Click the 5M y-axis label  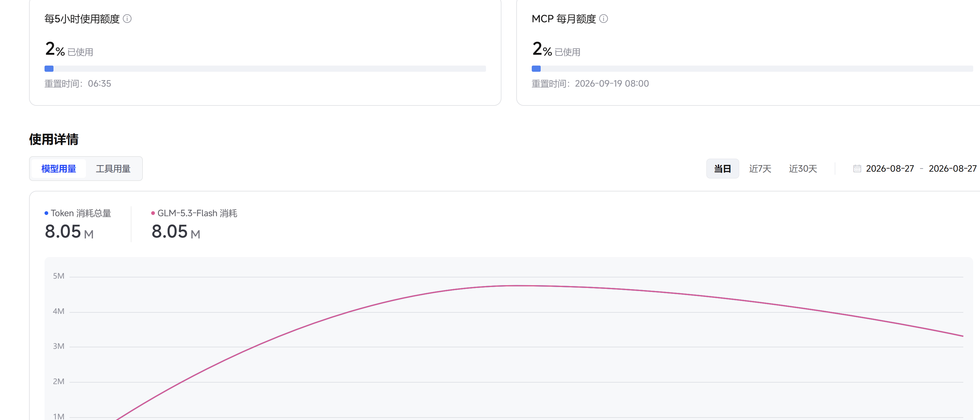coord(59,276)
